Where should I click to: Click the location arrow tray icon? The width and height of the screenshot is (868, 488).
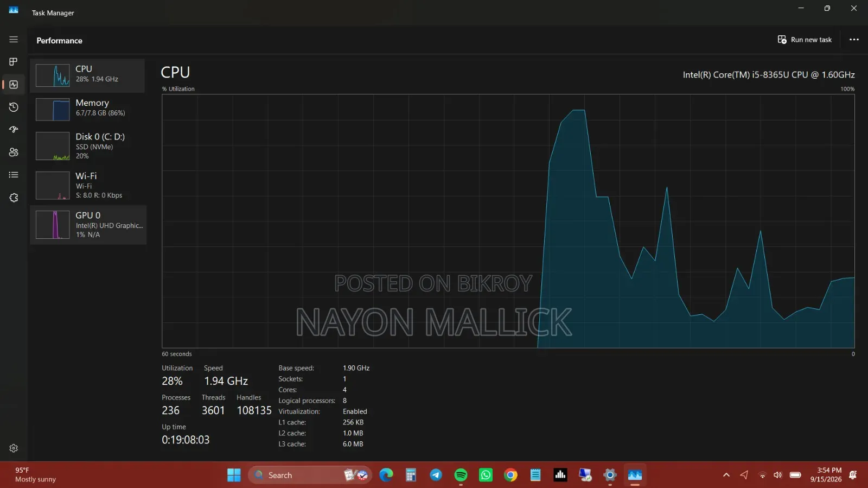click(744, 475)
